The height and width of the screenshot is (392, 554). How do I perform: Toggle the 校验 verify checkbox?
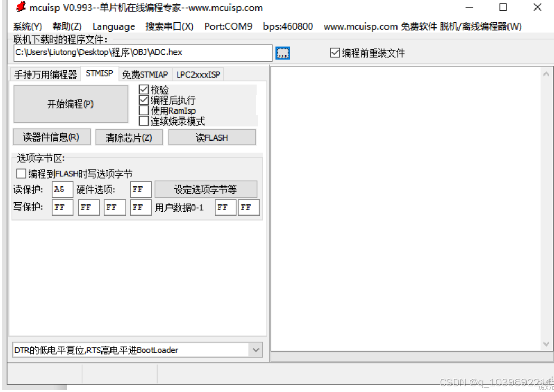point(143,89)
